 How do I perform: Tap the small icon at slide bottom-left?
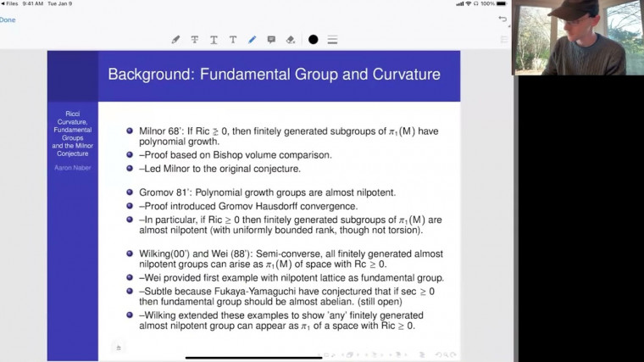tap(119, 348)
